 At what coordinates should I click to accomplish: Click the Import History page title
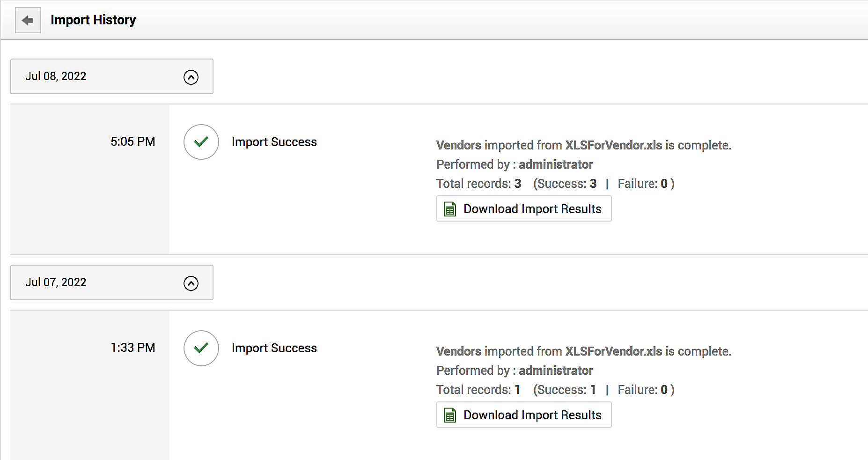(93, 20)
